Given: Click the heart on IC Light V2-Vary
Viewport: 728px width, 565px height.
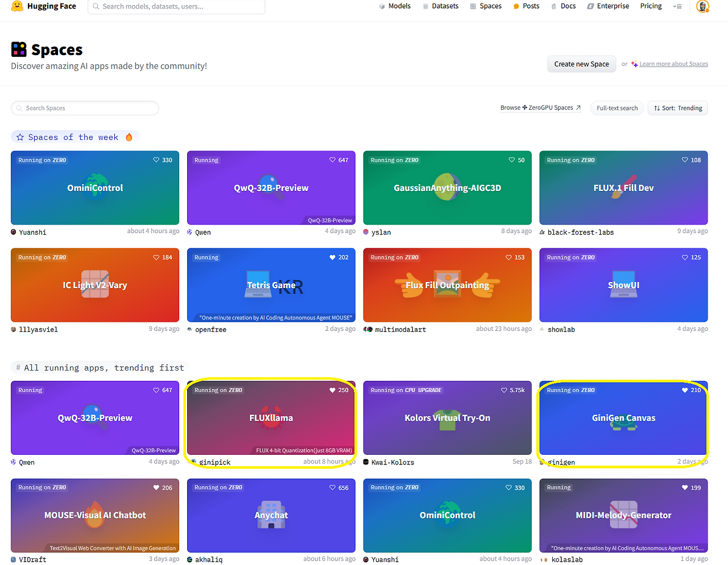Looking at the screenshot, I should 156,257.
